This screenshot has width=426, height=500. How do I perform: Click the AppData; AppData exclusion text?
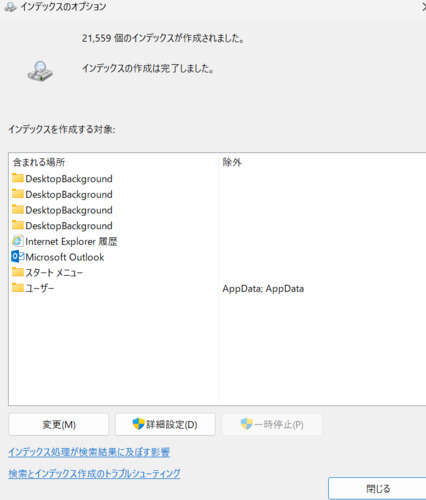pyautogui.click(x=263, y=289)
